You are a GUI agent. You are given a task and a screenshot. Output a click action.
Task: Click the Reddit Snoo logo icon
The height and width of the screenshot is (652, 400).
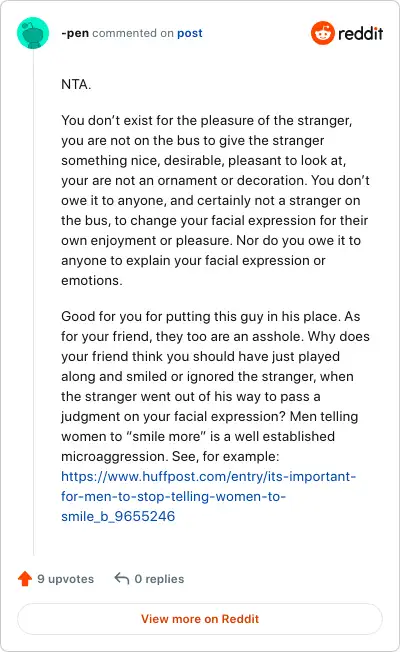coord(323,33)
